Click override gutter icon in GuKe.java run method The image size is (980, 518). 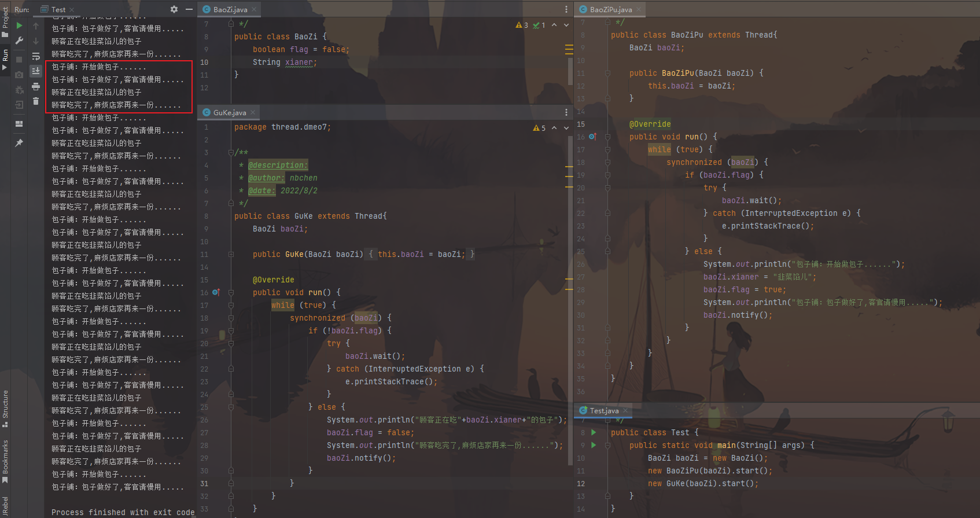click(216, 292)
